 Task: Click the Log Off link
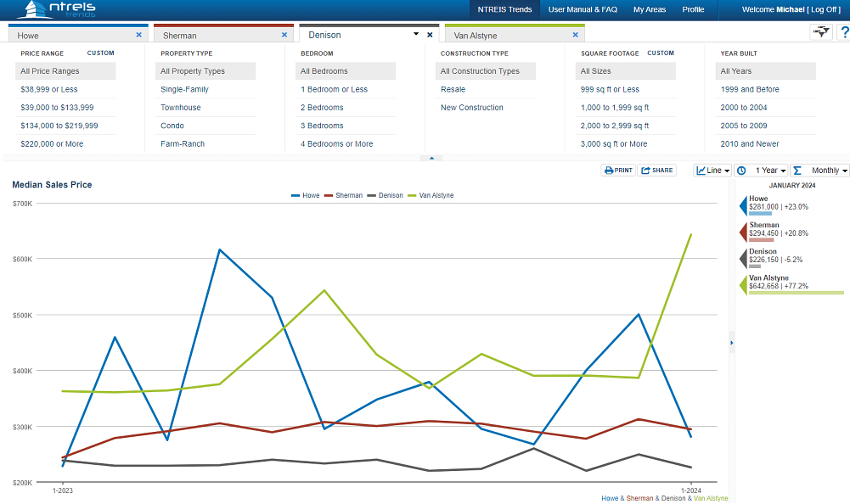point(825,9)
